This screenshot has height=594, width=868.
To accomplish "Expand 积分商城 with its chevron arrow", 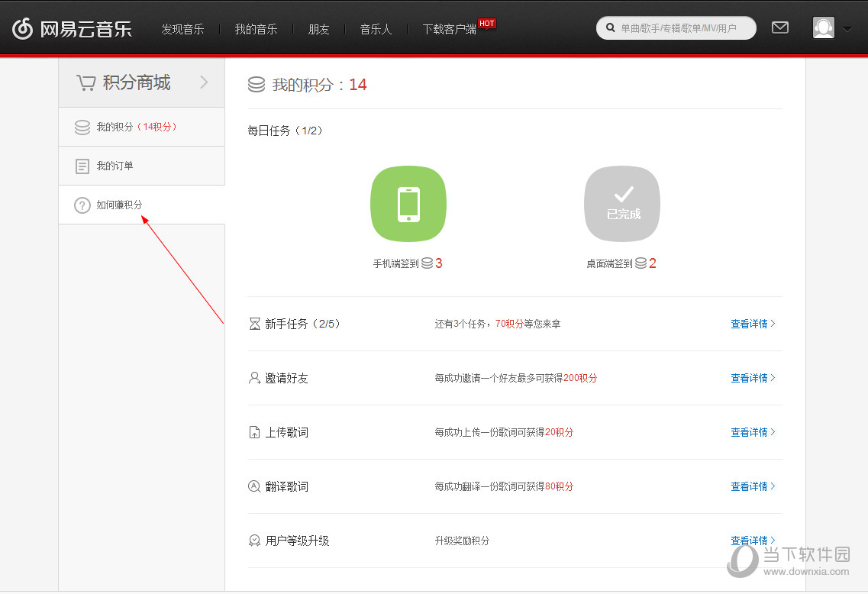I will click(x=205, y=82).
